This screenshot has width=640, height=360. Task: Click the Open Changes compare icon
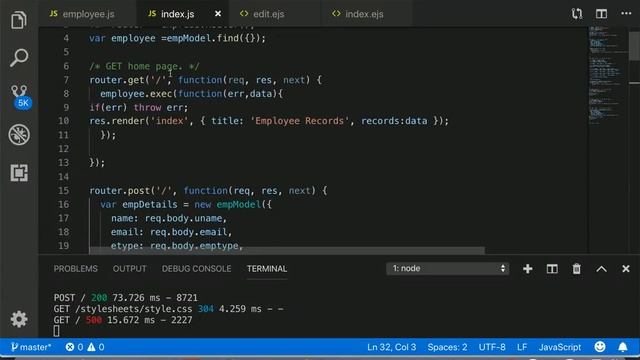point(577,14)
